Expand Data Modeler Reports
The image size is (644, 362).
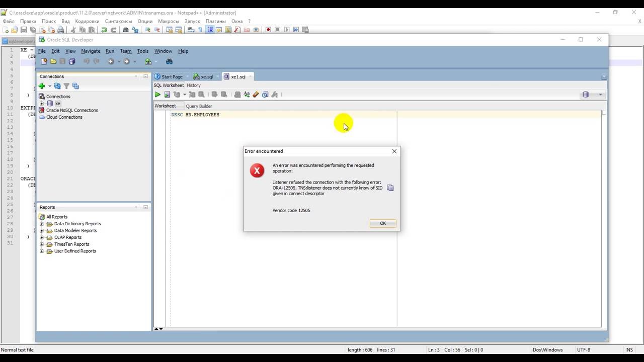42,231
